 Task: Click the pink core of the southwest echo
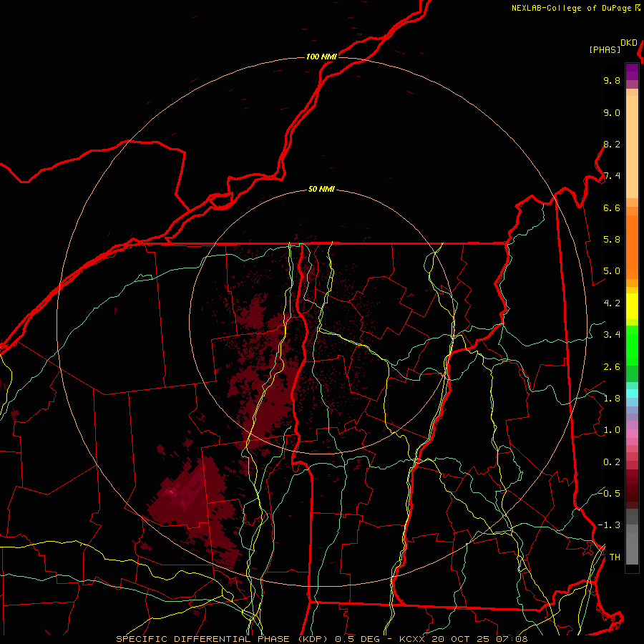click(x=171, y=491)
